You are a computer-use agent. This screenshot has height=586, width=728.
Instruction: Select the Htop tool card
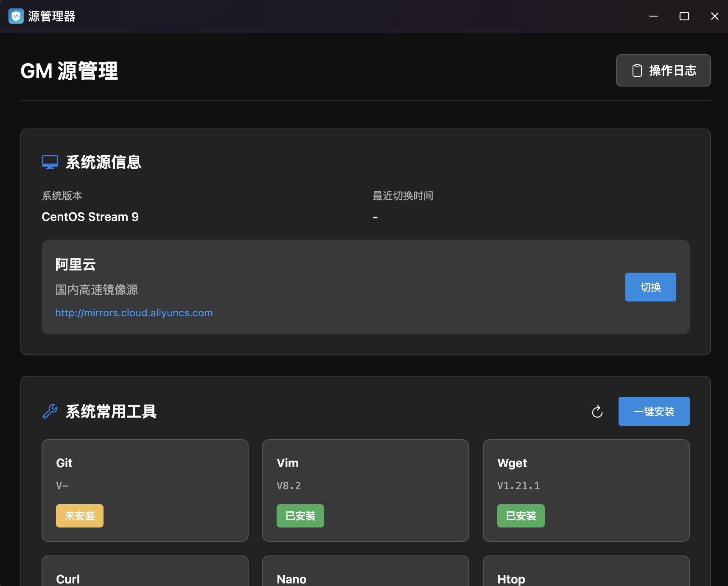(586, 571)
